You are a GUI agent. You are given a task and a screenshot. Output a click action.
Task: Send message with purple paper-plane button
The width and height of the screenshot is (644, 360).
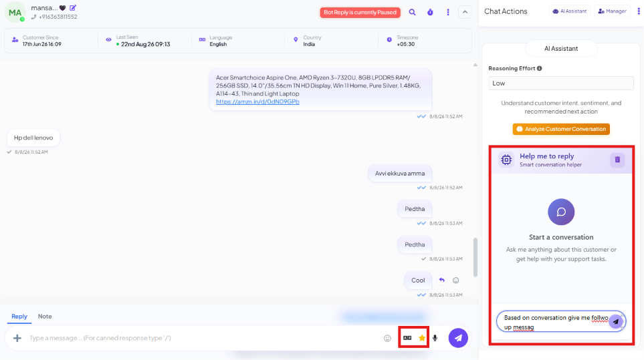458,338
